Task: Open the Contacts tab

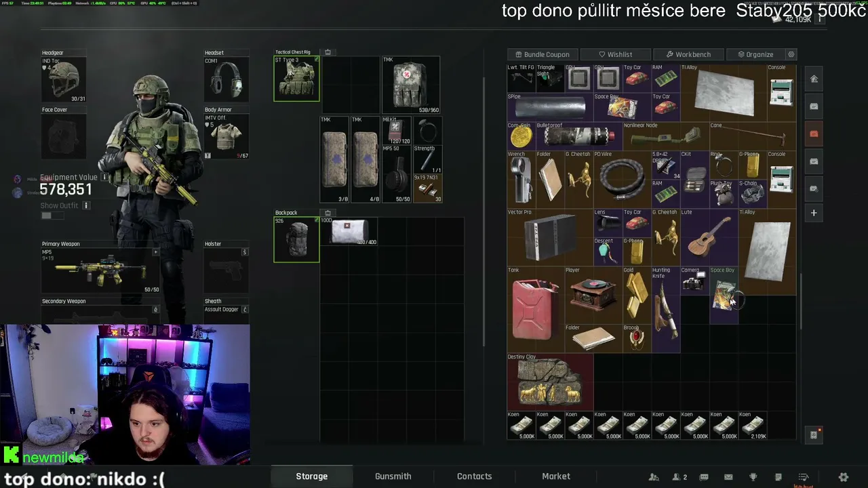Action: pos(475,476)
